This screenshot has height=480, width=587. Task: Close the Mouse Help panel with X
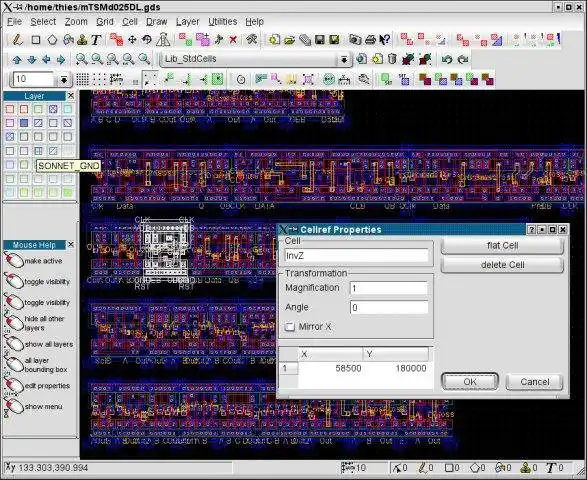pos(71,244)
